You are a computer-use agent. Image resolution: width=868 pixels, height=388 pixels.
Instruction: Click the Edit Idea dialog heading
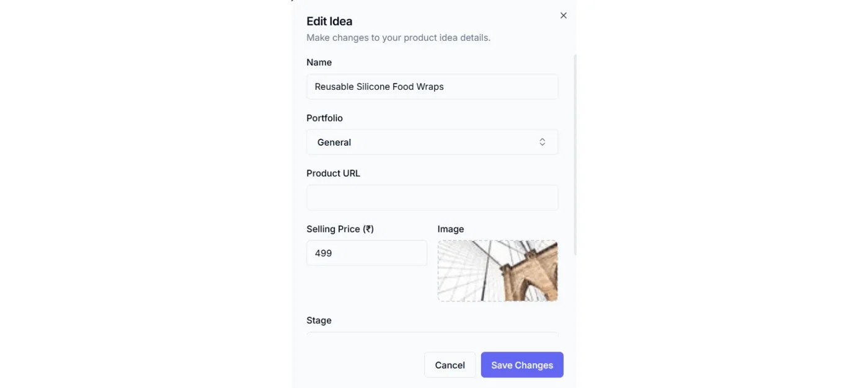[329, 22]
